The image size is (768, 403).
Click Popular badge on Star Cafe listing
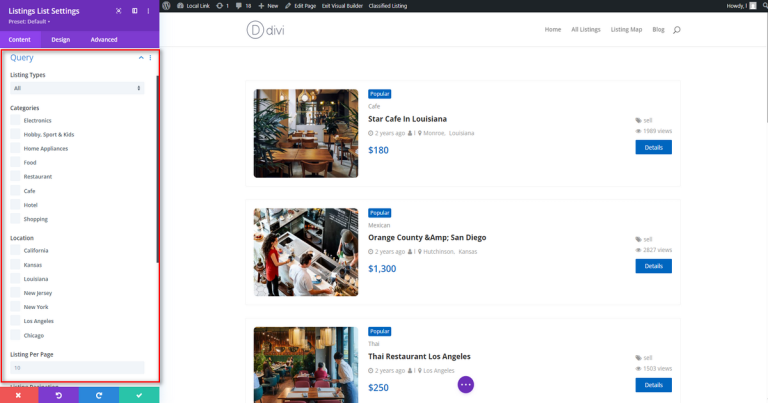pyautogui.click(x=380, y=94)
